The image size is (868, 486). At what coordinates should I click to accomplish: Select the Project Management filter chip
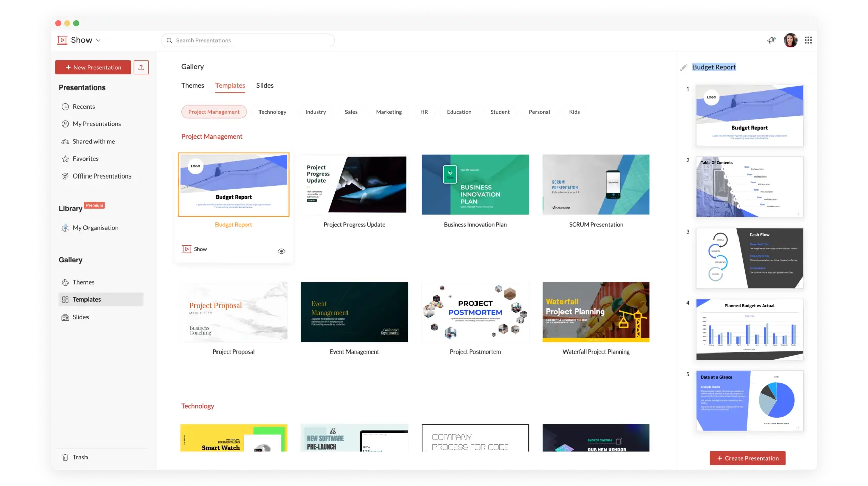[213, 112]
